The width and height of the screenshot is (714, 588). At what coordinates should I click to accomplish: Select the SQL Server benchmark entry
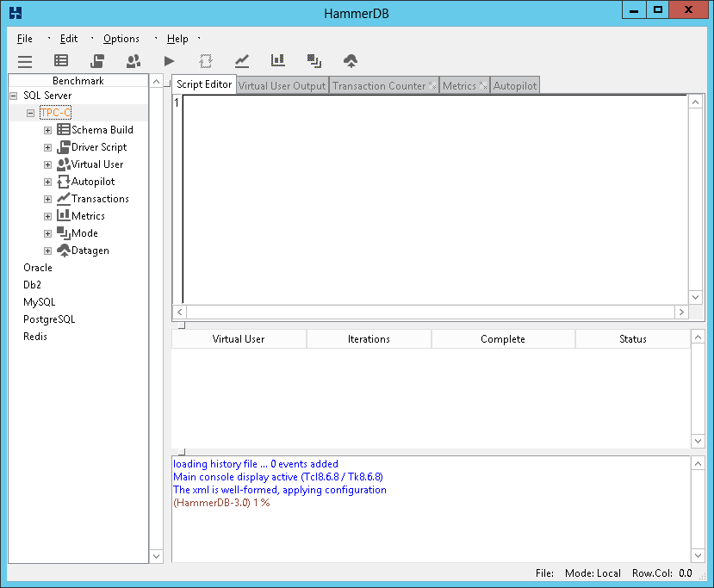point(47,96)
